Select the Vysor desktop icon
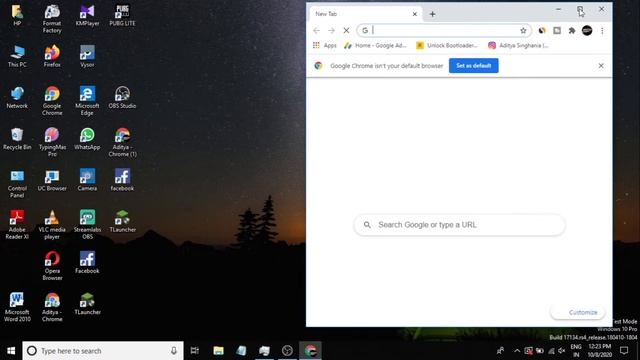This screenshot has height=360, width=640. (87, 57)
